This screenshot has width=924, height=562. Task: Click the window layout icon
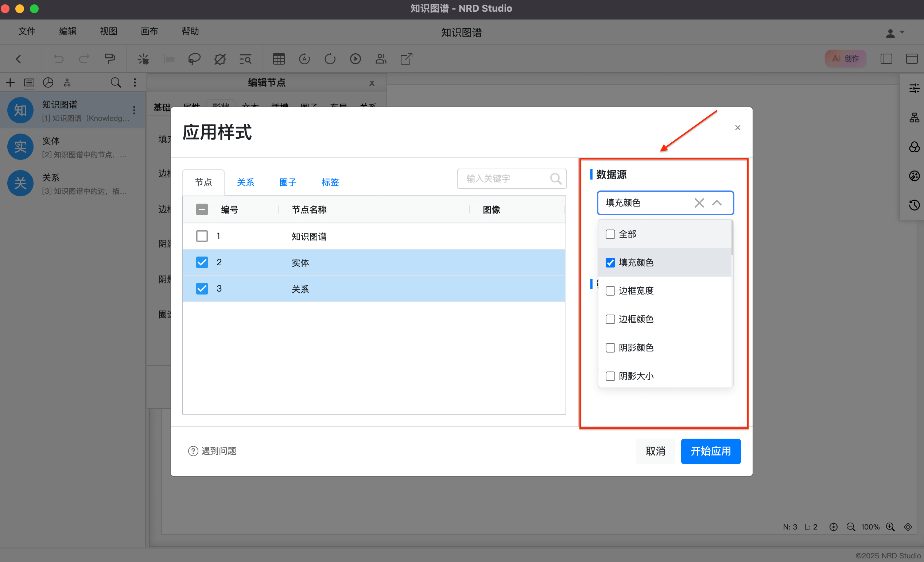point(912,58)
